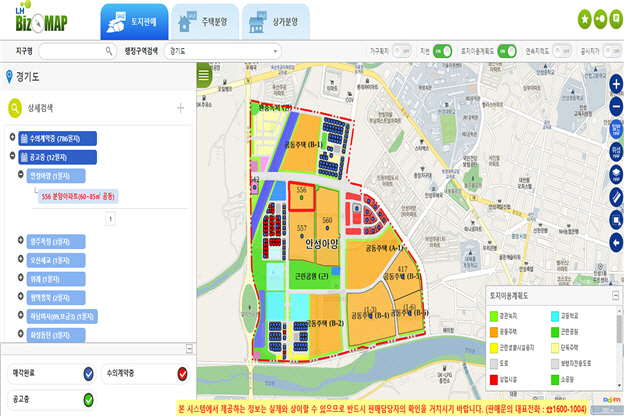
Task: Click the map zoom in plus button
Action: click(x=615, y=86)
